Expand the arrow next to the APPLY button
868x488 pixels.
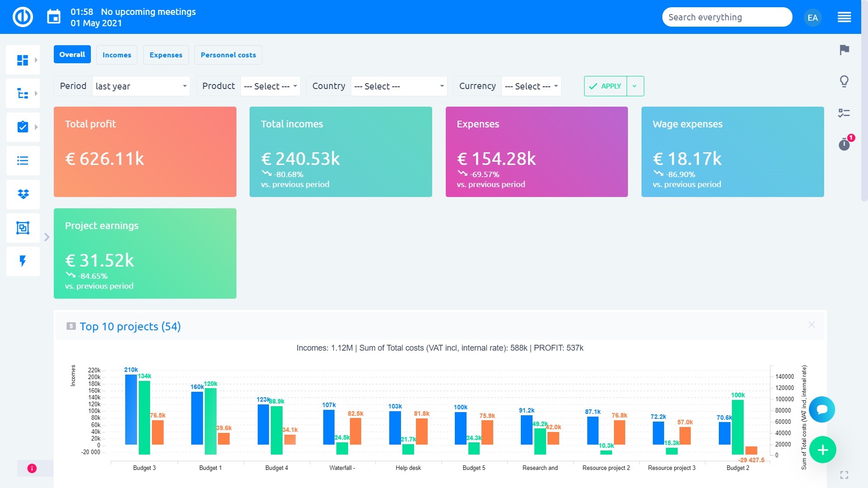click(635, 86)
